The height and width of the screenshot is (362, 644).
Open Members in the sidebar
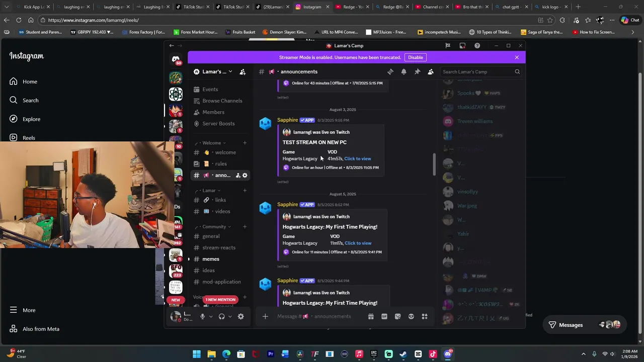click(220, 112)
